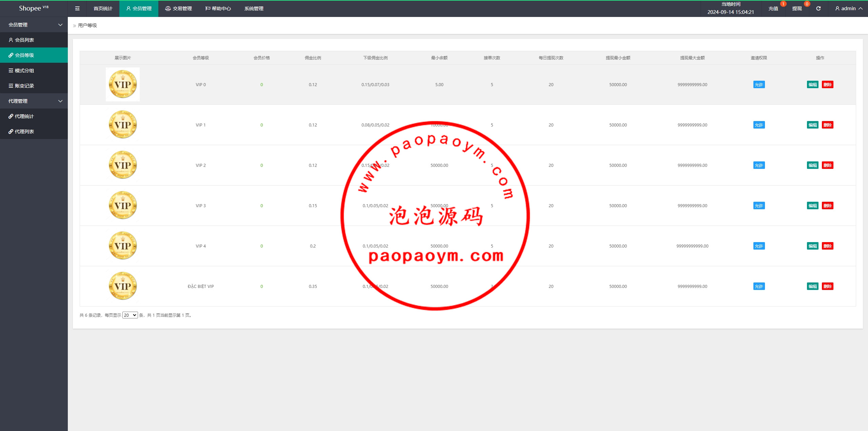Image resolution: width=868 pixels, height=431 pixels.
Task: Select the 0.35 commission ratio cell
Action: 313,286
